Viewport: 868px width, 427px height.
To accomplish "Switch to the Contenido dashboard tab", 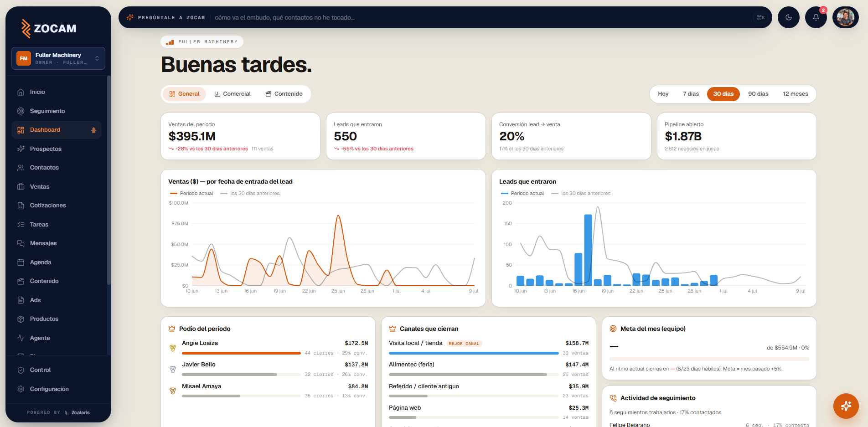I will point(284,94).
